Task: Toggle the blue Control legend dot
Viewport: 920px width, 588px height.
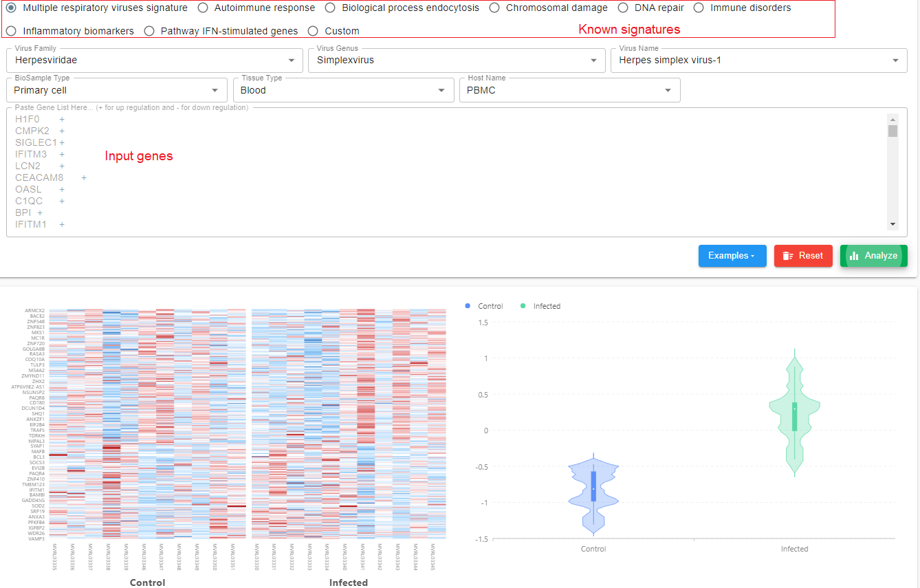Action: pyautogui.click(x=468, y=306)
